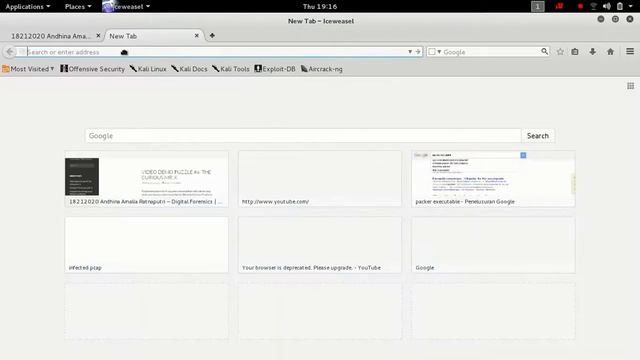Close the New Tab tab
640x360 pixels.
pyautogui.click(x=197, y=36)
